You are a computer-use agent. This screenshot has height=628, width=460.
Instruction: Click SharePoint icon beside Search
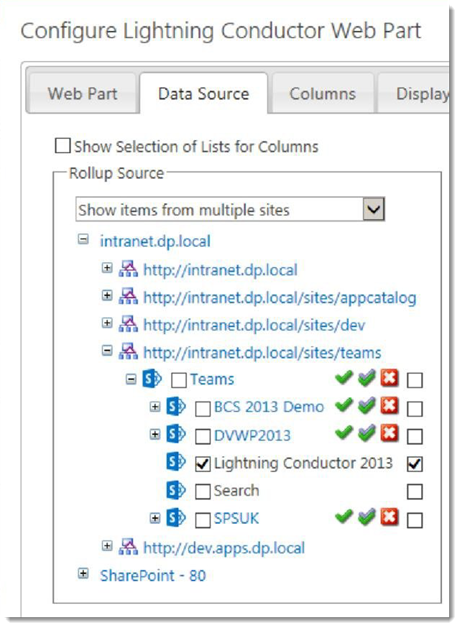pyautogui.click(x=176, y=490)
